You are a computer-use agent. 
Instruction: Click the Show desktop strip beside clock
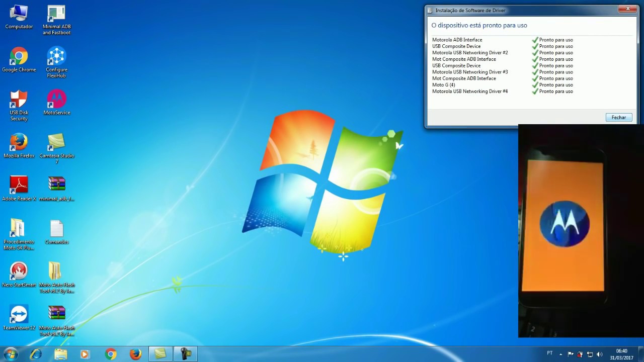click(640, 354)
